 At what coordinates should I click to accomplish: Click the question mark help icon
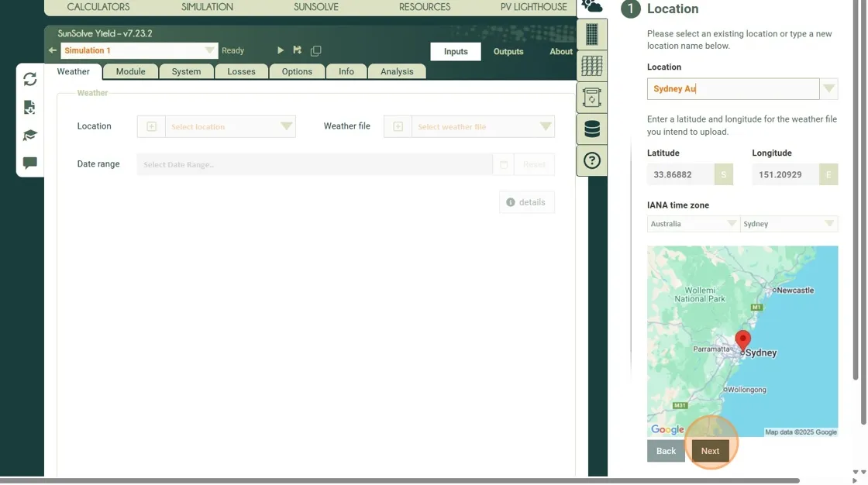tap(592, 160)
